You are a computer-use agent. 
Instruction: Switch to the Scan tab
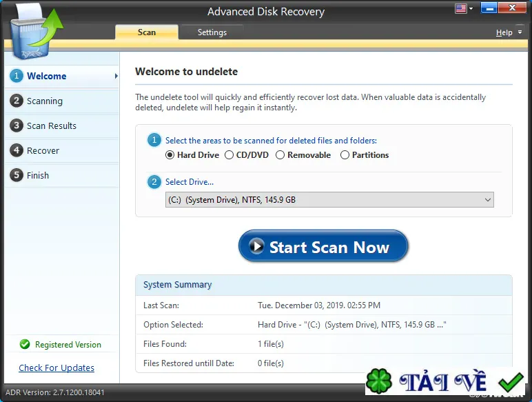click(147, 32)
